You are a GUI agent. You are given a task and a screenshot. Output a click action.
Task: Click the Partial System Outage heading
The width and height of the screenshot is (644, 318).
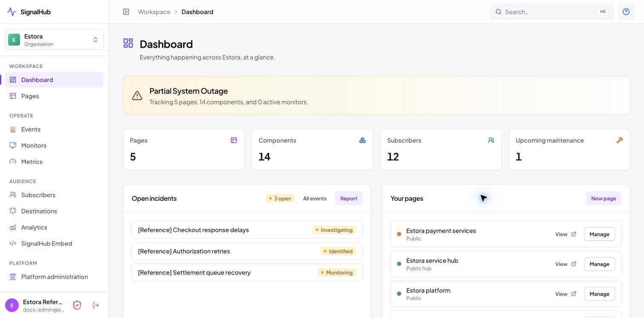coord(189,91)
